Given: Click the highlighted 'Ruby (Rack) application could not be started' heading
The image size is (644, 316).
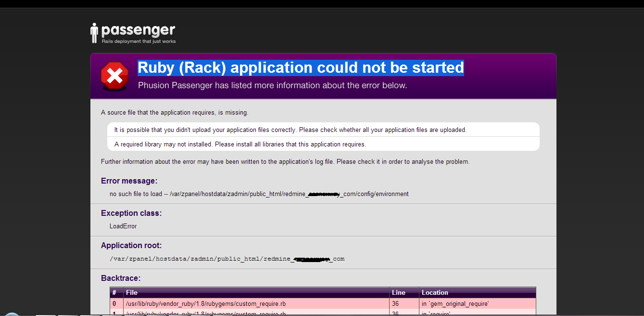Looking at the screenshot, I should point(301,68).
